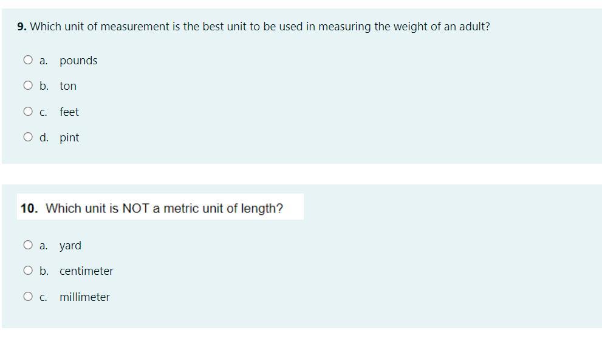The height and width of the screenshot is (364, 602).
Task: Click the 'b.' letter beside centimeter
Action: click(44, 271)
